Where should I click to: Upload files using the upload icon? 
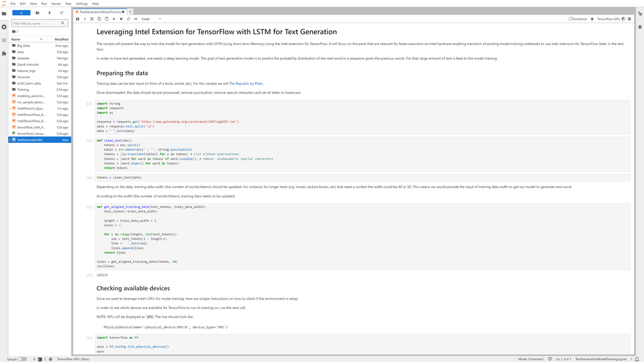[x=50, y=13]
